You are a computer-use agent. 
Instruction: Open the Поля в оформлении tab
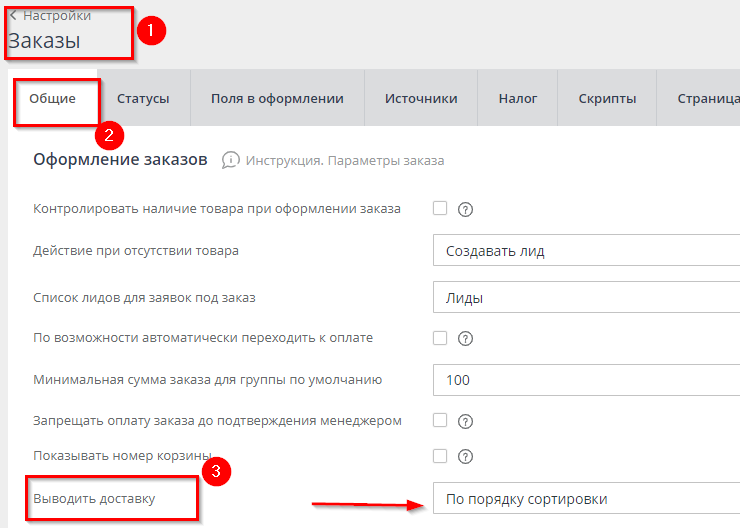pyautogui.click(x=277, y=98)
